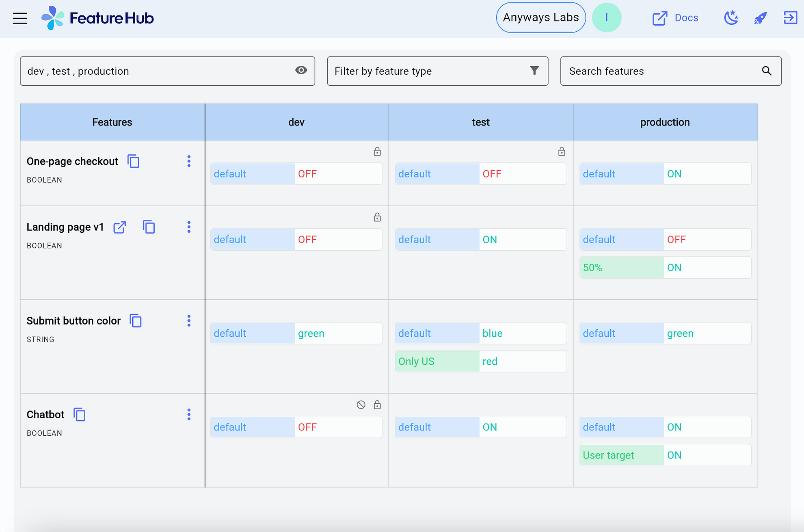Viewport: 804px width, 532px height.
Task: Click the external link icon for Landing page v1
Action: pyautogui.click(x=118, y=227)
